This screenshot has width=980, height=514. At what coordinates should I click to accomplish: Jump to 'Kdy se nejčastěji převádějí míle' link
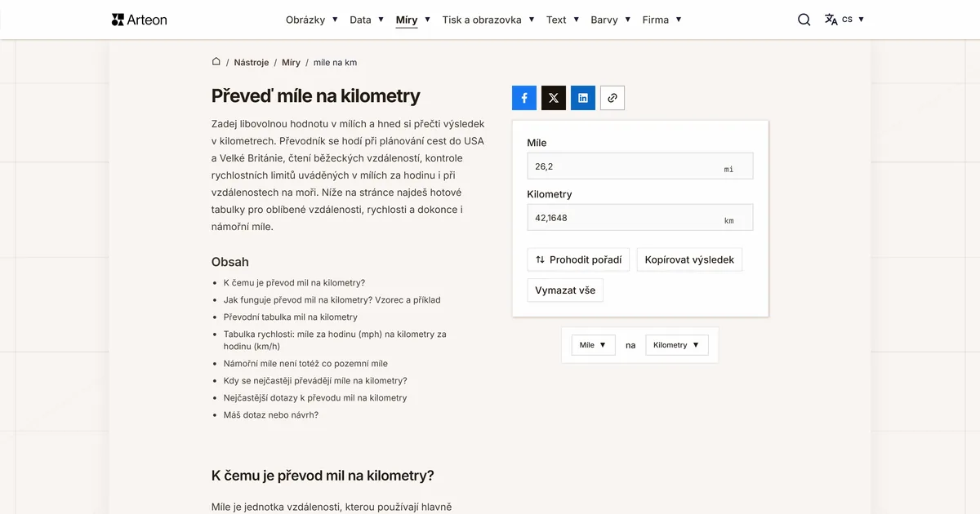(x=315, y=381)
